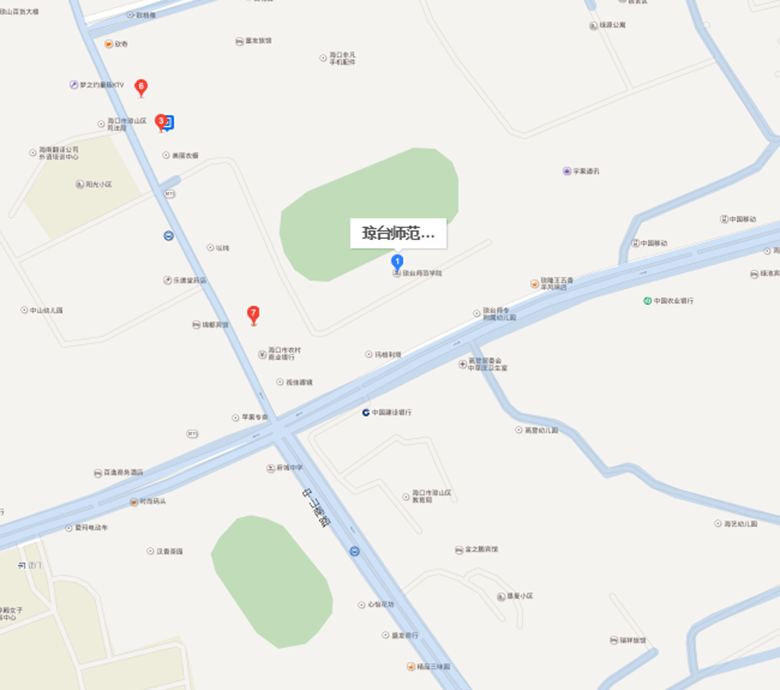Click the blue square marker beside pin 3
780x690 pixels.
(169, 122)
